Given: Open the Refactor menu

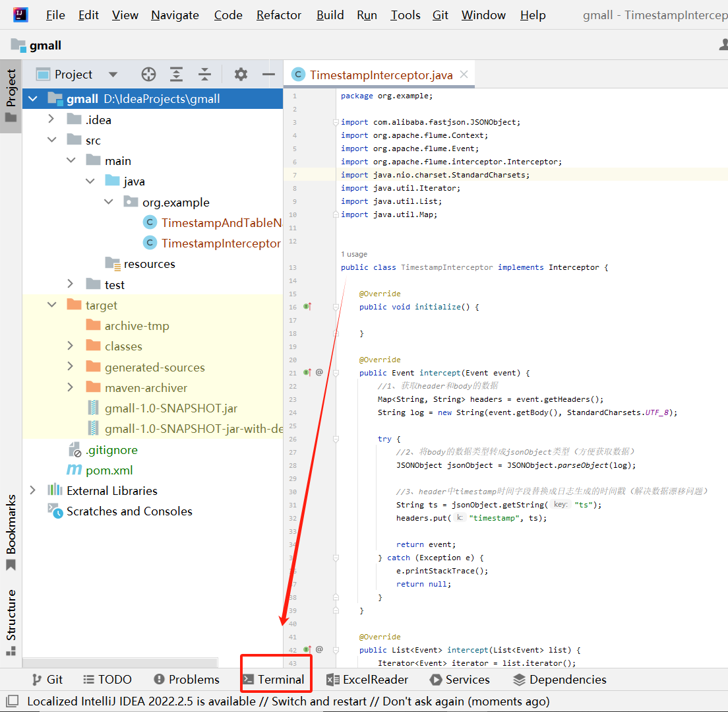Looking at the screenshot, I should tap(278, 15).
